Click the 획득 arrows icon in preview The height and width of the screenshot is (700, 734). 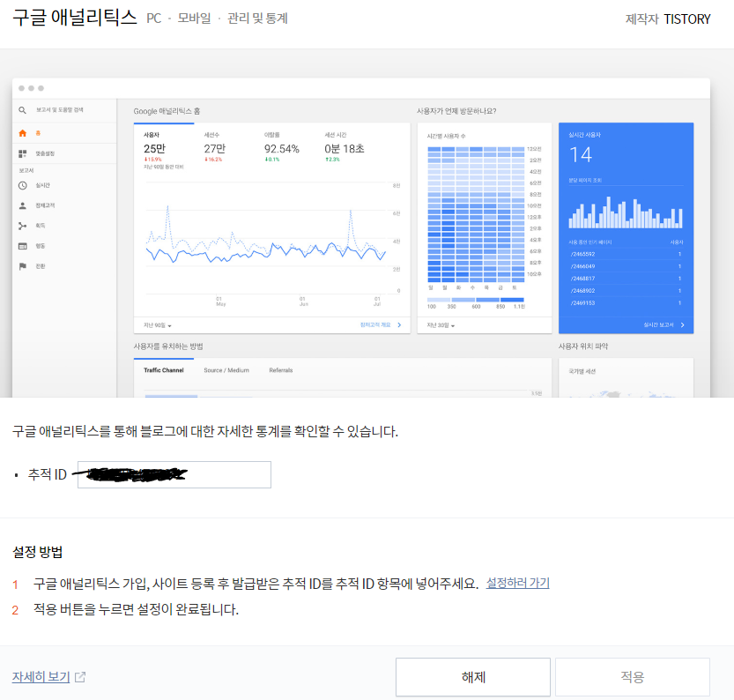[23, 226]
